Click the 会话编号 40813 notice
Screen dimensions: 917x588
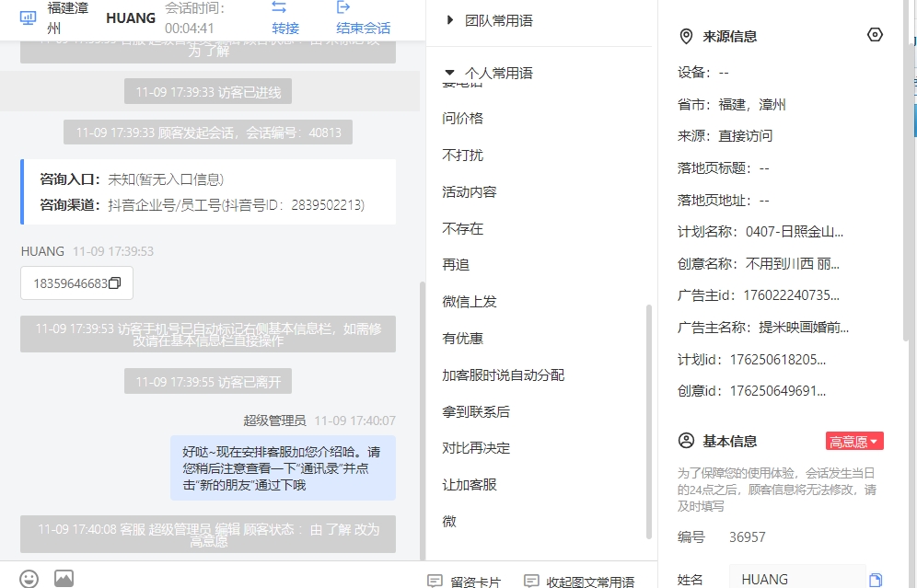[208, 133]
